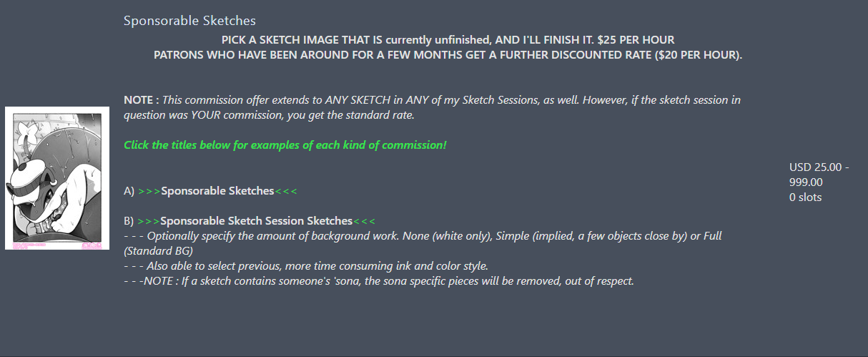Click the 'B)' option label
This screenshot has width=868, height=357.
point(129,221)
